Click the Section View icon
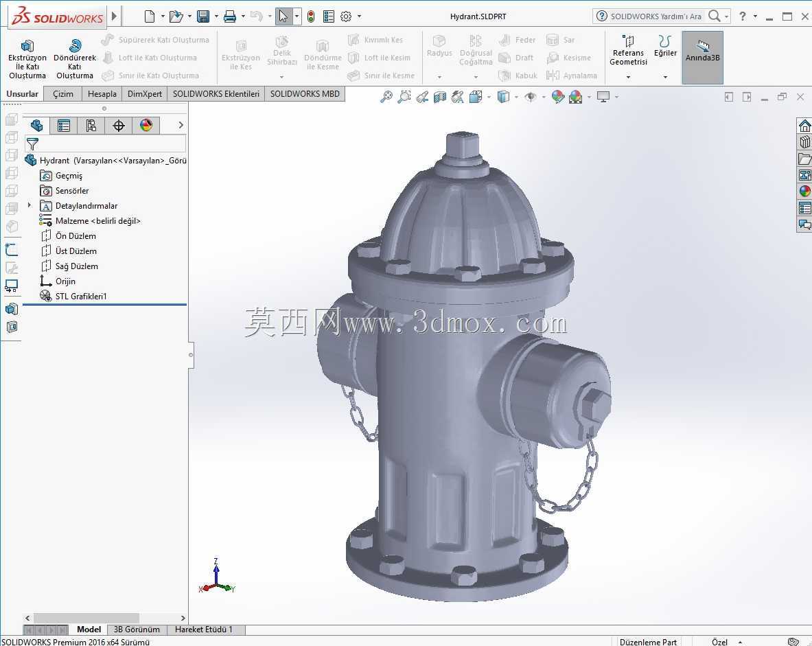The height and width of the screenshot is (646, 812). tap(440, 97)
